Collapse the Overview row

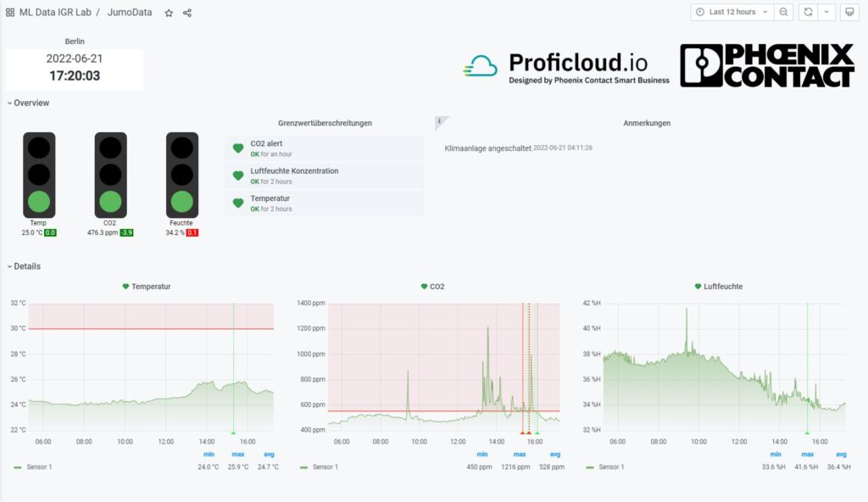click(29, 103)
